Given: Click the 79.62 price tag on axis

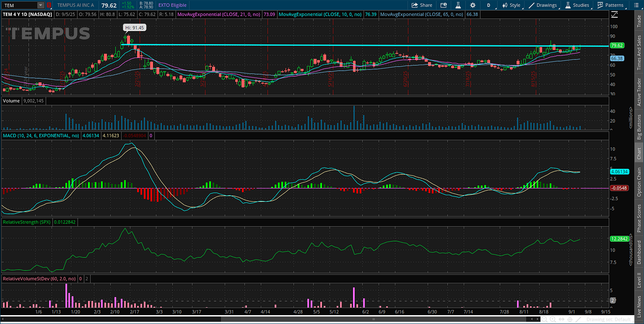Looking at the screenshot, I should click(617, 45).
